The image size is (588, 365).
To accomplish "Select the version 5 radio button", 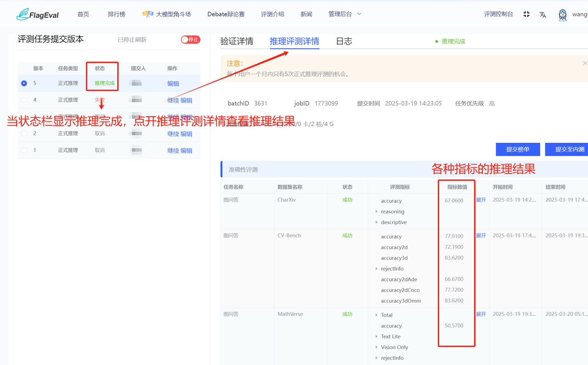I will click(x=24, y=84).
